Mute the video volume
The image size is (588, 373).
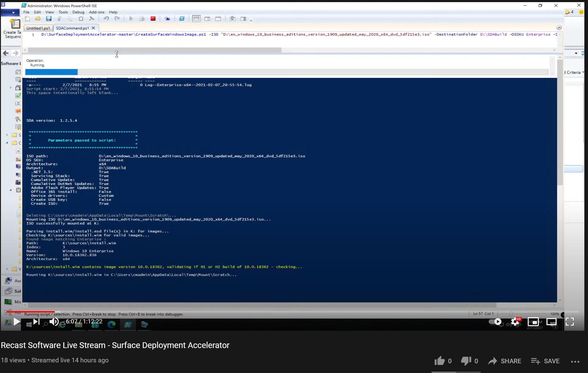(x=54, y=322)
